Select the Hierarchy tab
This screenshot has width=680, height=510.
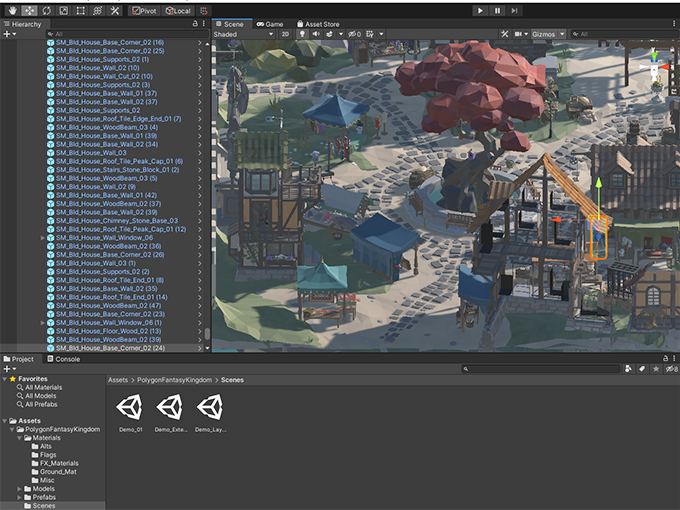pyautogui.click(x=23, y=24)
